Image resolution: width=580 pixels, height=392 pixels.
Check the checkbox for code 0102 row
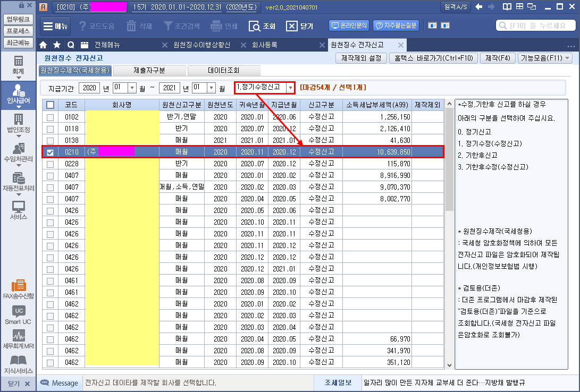tap(50, 117)
